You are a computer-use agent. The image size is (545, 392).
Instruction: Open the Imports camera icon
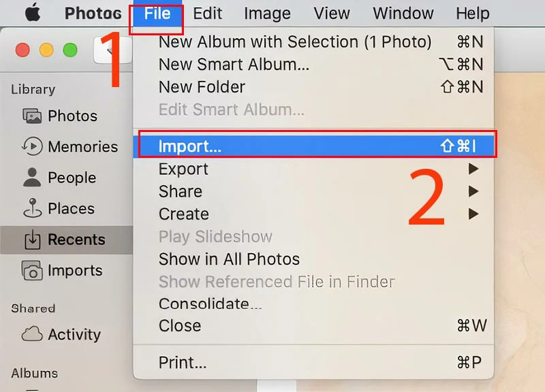[32, 270]
